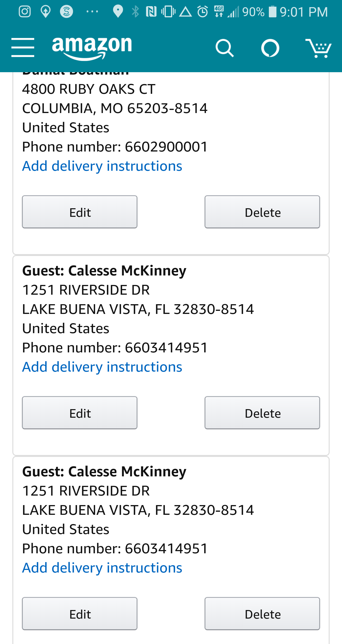Edit the last Calesse McKinney address
Screen dimensions: 342x644
click(80, 614)
